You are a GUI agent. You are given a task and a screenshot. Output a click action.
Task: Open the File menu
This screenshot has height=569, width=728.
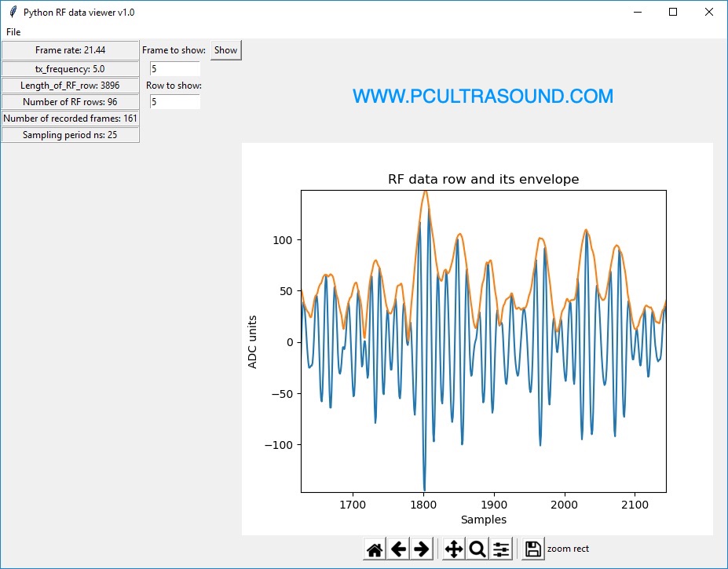pyautogui.click(x=13, y=32)
